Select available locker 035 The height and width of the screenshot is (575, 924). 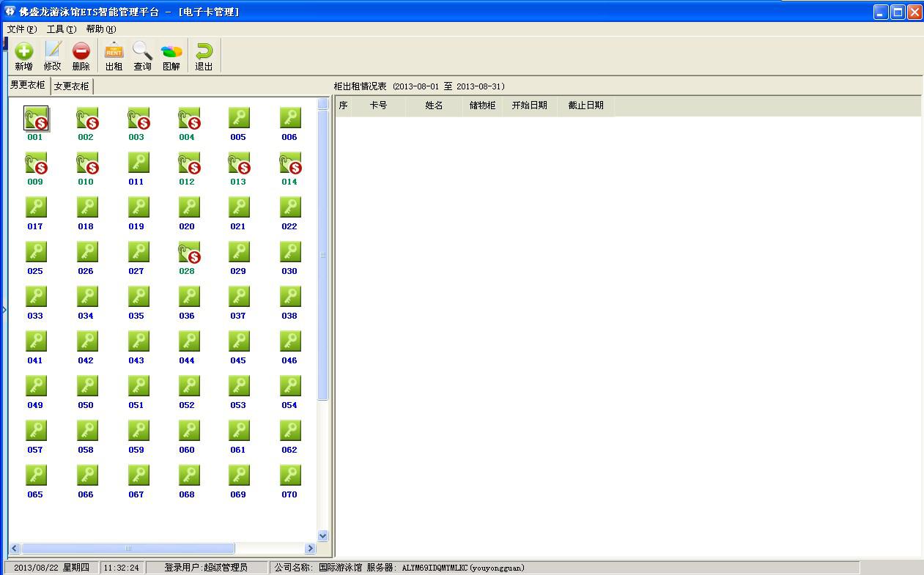pyautogui.click(x=138, y=297)
